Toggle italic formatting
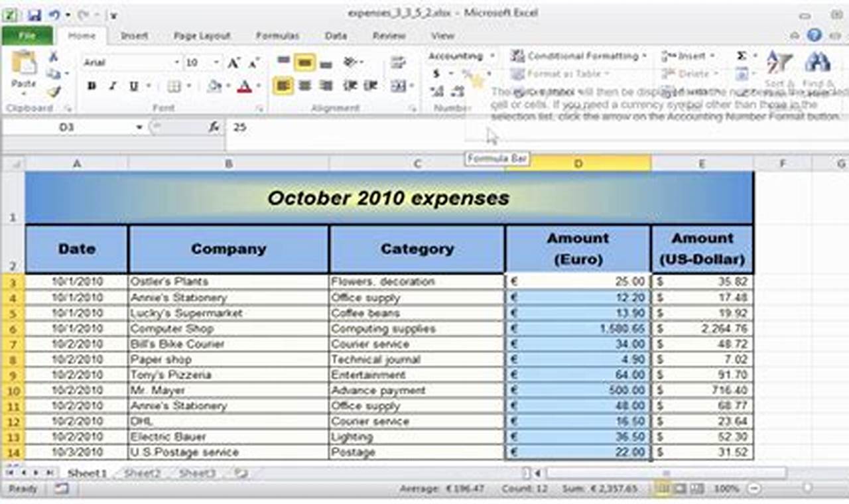This screenshot has height=504, width=849. [113, 86]
